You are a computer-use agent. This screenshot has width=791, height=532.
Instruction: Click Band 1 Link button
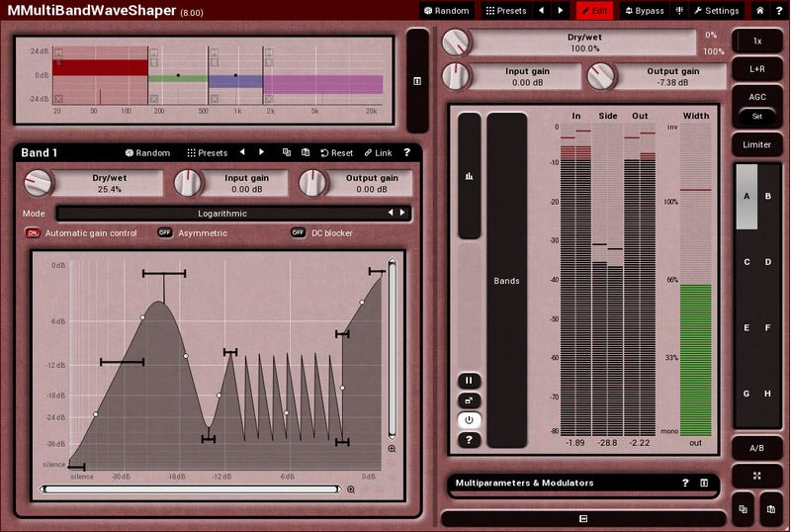point(379,153)
